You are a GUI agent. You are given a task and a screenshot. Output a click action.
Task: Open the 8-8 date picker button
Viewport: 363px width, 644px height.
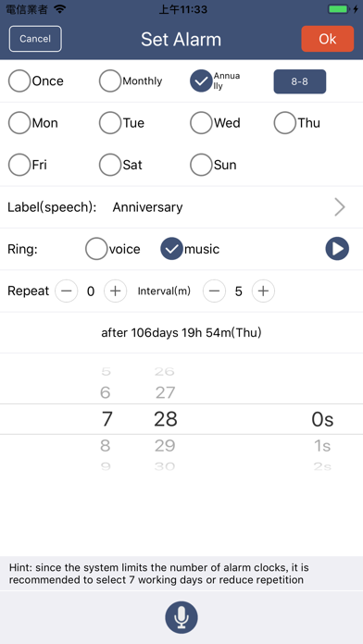300,81
